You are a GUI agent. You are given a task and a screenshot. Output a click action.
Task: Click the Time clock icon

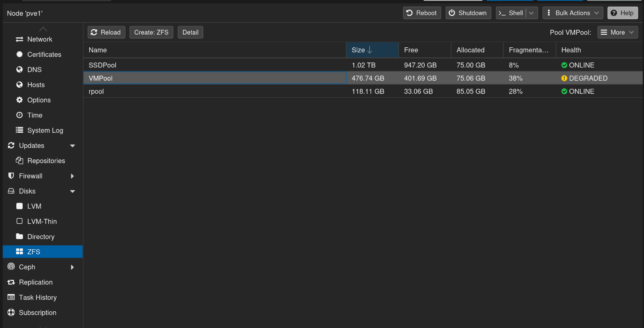point(19,115)
